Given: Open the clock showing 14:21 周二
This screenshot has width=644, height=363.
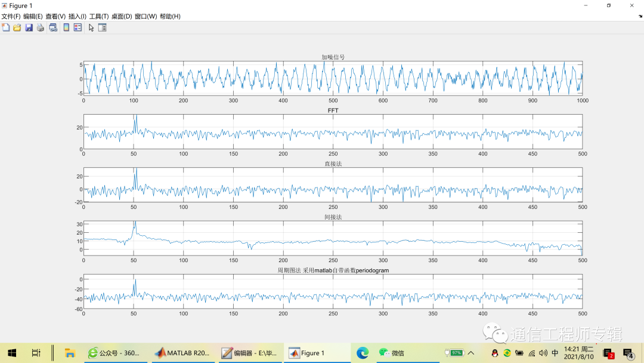Looking at the screenshot, I should [x=578, y=353].
